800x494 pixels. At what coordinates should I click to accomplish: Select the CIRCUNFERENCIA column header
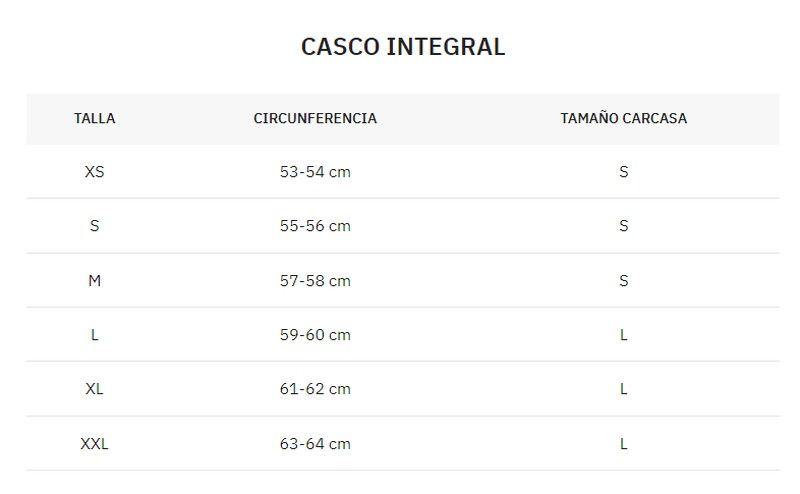point(315,118)
